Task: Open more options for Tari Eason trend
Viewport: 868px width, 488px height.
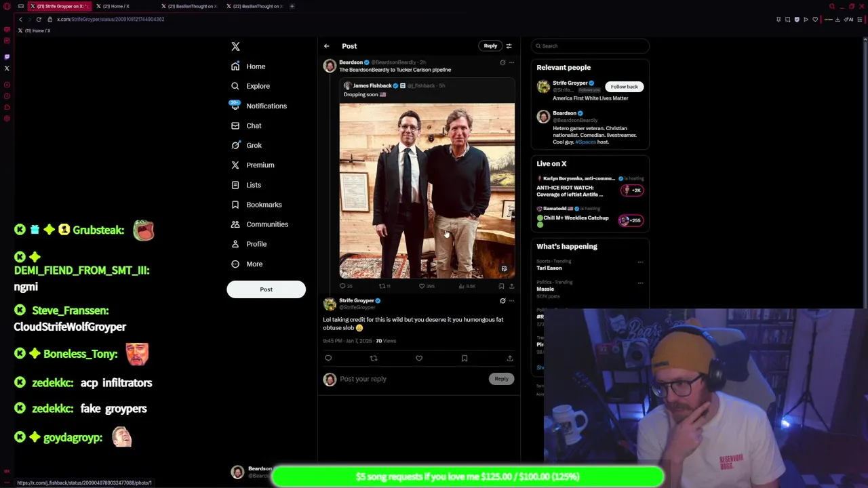Action: 640,262
